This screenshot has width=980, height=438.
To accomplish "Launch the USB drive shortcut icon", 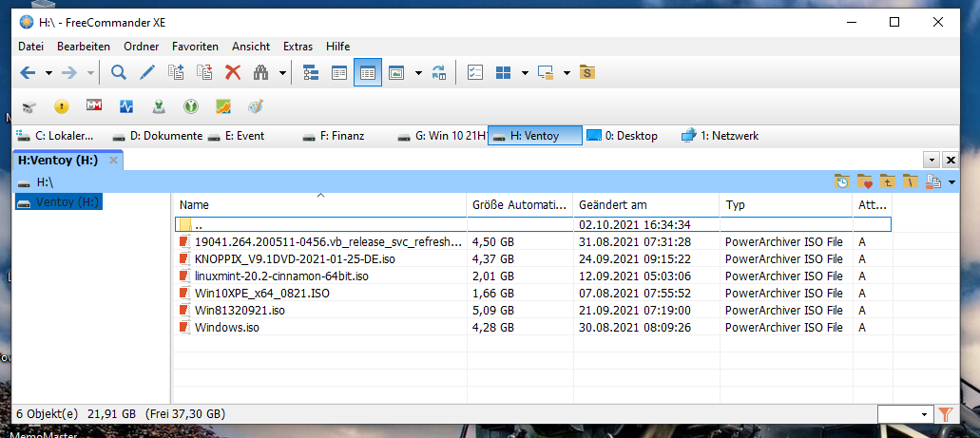I will click(x=29, y=106).
